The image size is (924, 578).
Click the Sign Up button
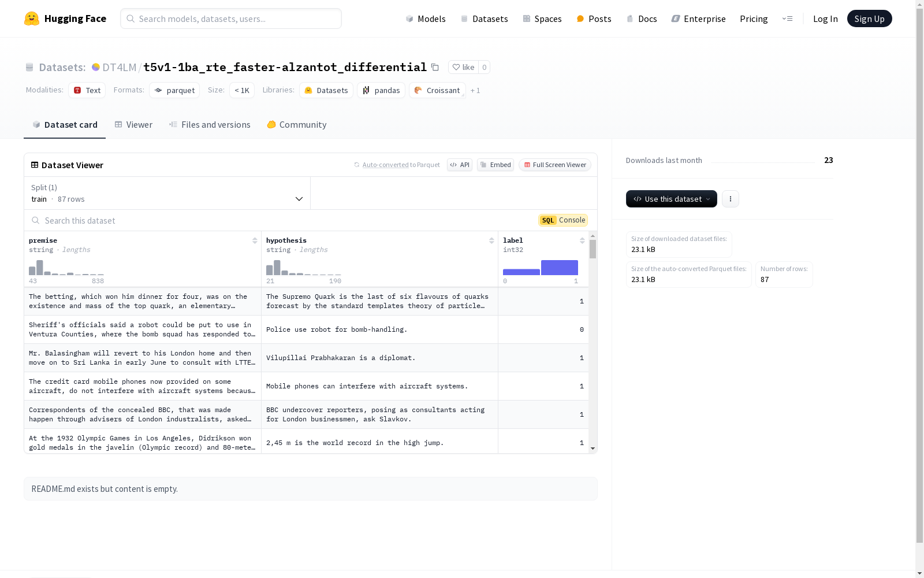(869, 18)
